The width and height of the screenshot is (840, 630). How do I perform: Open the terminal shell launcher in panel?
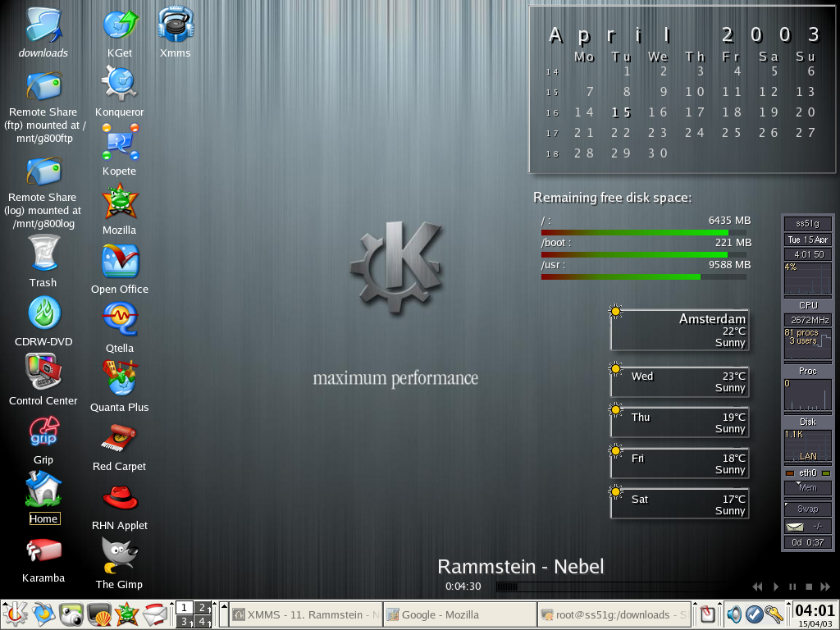point(99,614)
